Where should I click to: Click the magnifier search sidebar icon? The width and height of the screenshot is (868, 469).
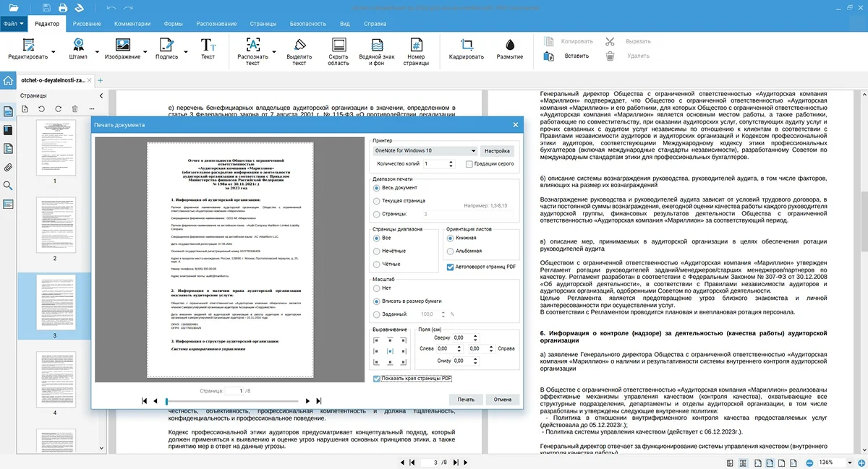tap(8, 186)
